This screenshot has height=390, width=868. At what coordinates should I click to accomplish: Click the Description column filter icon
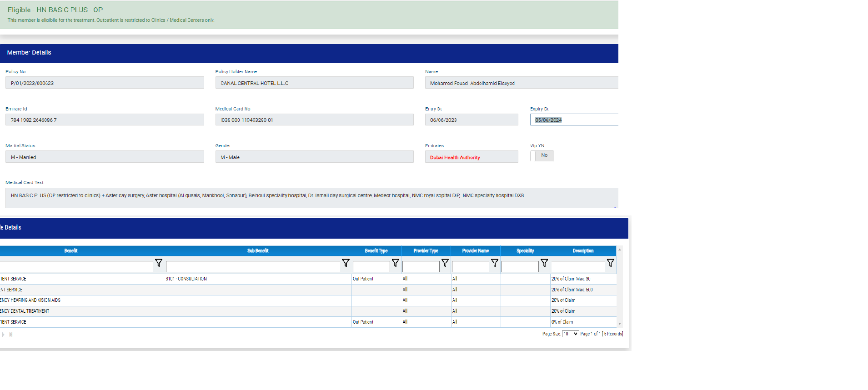(x=610, y=263)
